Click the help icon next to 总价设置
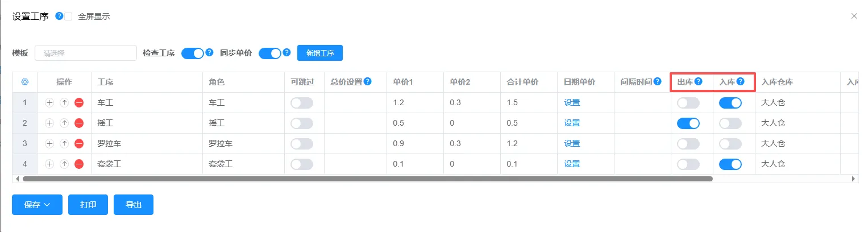 (368, 81)
